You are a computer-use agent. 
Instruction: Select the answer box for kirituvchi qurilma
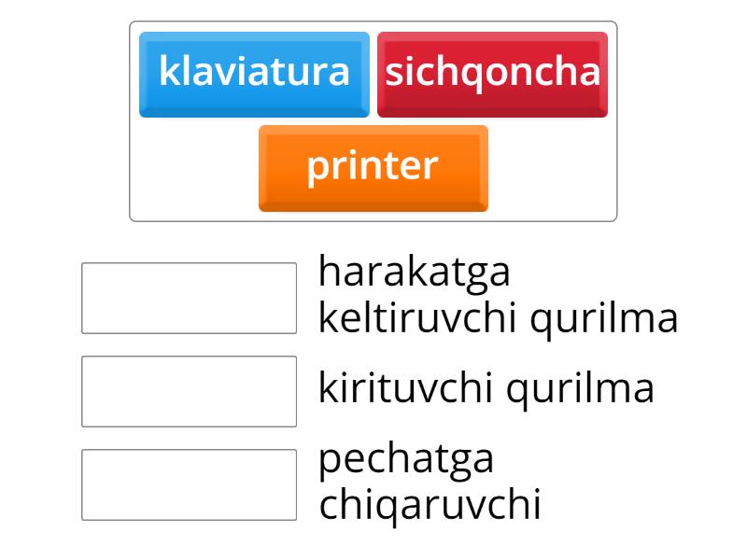pyautogui.click(x=189, y=391)
